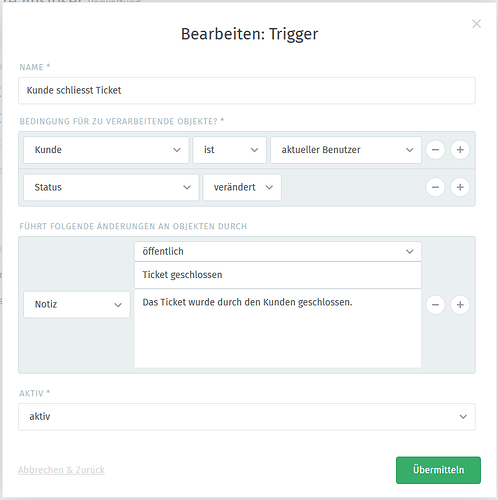Click the Übermitteln button
Viewport: 498px width, 500px height.
point(438,470)
